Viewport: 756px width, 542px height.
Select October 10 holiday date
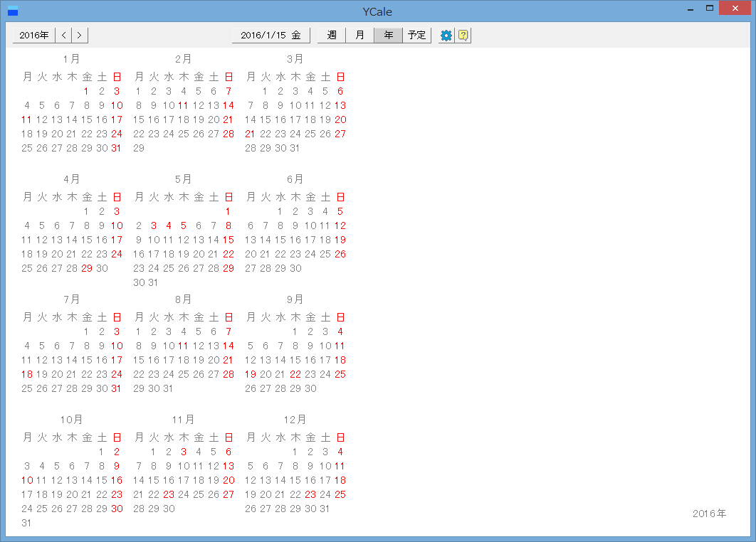[x=27, y=480]
